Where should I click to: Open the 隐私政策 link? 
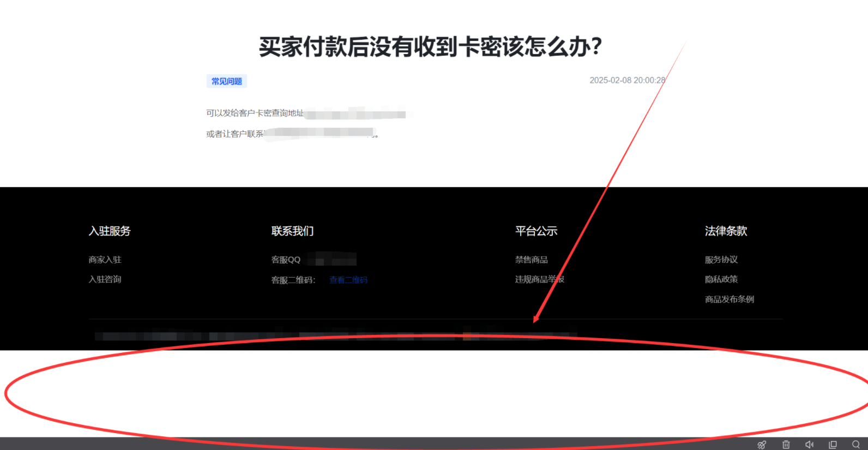[x=721, y=279]
